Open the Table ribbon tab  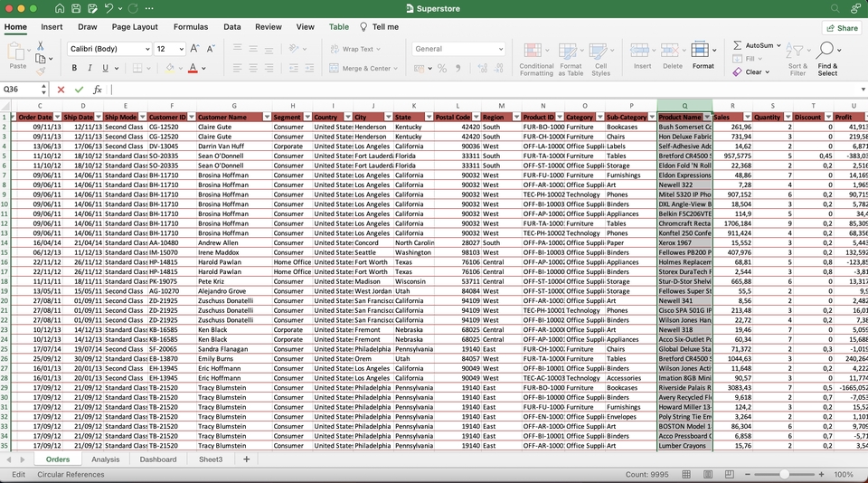[x=339, y=26]
